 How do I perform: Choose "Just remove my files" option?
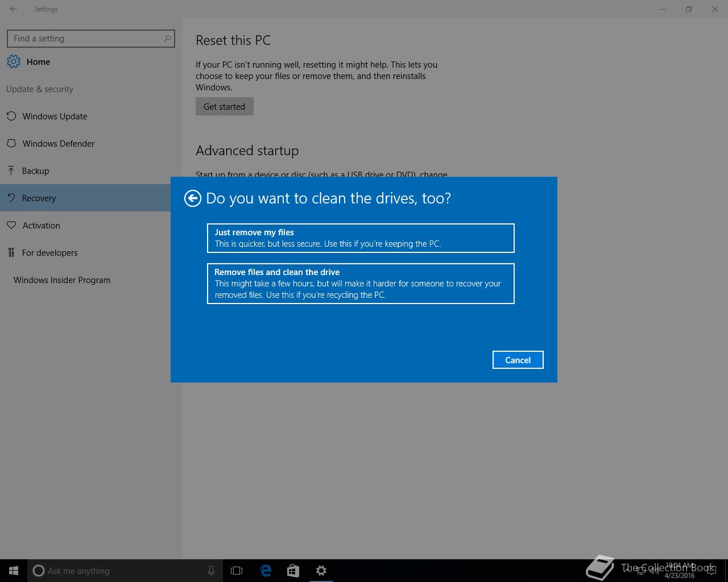[x=361, y=238]
